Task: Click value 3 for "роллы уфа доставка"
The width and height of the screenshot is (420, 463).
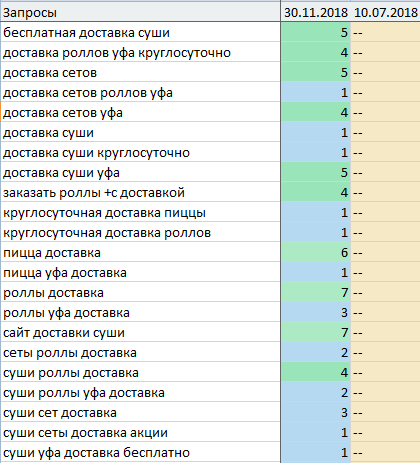Action: pyautogui.click(x=316, y=312)
